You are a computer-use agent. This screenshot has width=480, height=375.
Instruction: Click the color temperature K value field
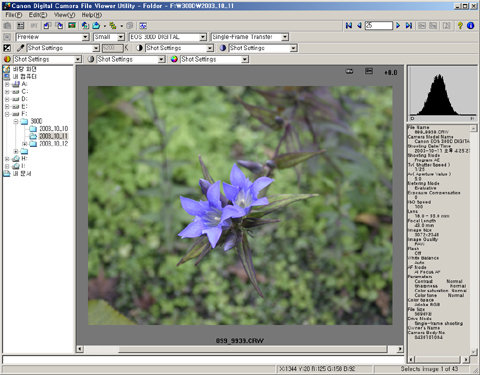112,48
